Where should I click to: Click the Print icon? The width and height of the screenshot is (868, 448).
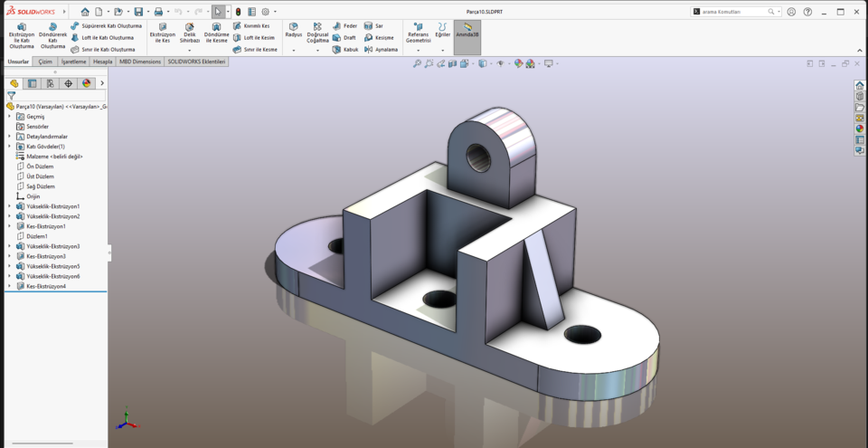point(159,12)
